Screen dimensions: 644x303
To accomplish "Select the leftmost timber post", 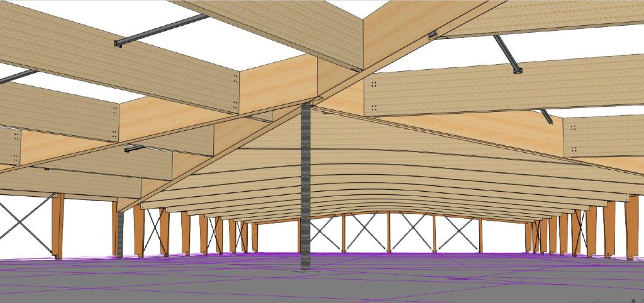I will 58,225.
